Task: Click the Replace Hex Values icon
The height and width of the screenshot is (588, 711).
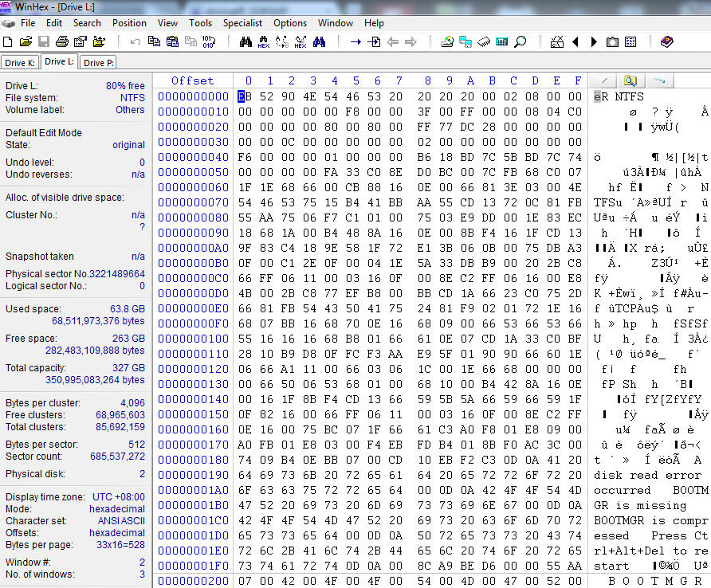Action: (x=301, y=42)
